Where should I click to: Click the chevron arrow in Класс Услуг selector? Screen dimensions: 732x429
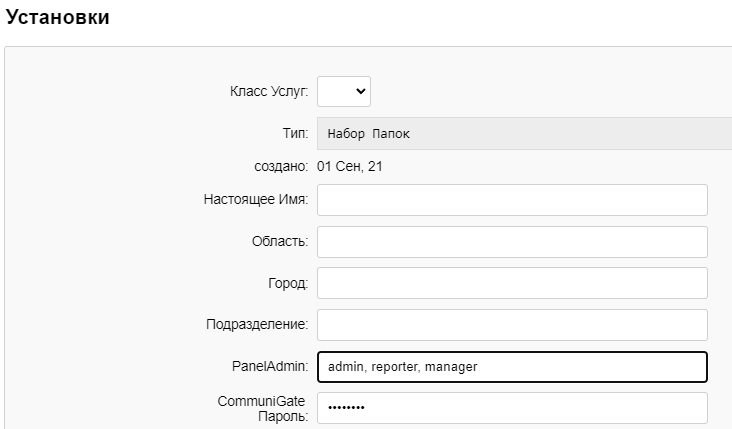360,91
